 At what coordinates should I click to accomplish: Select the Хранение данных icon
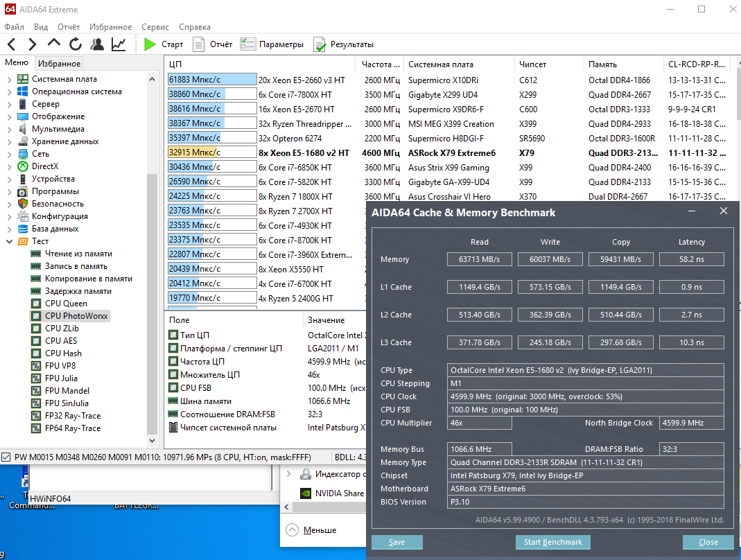point(23,141)
